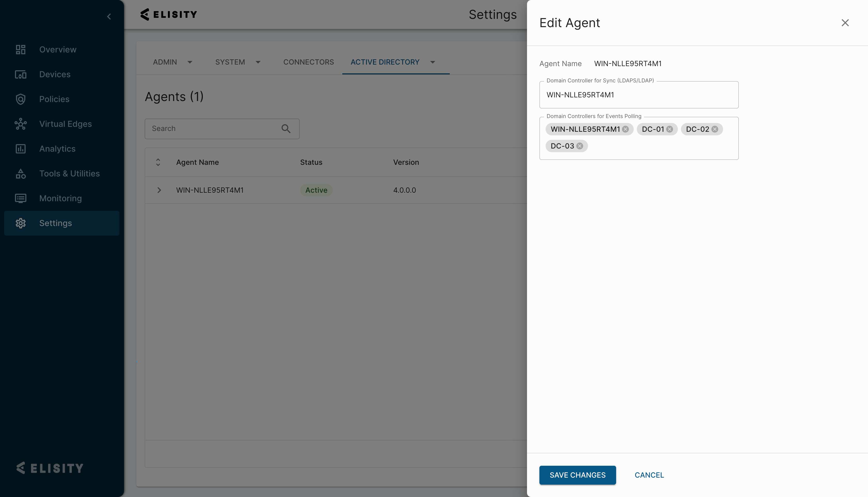Image resolution: width=868 pixels, height=497 pixels.
Task: Go to Monitoring
Action: click(x=61, y=198)
